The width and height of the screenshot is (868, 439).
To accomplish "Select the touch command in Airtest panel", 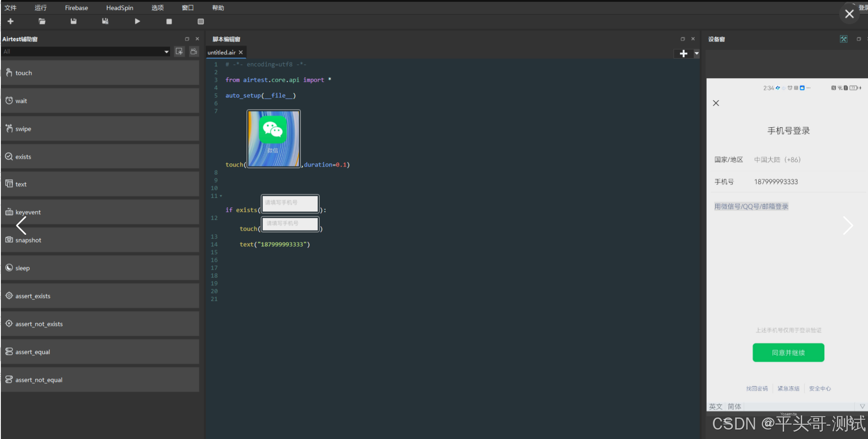I will pyautogui.click(x=100, y=73).
